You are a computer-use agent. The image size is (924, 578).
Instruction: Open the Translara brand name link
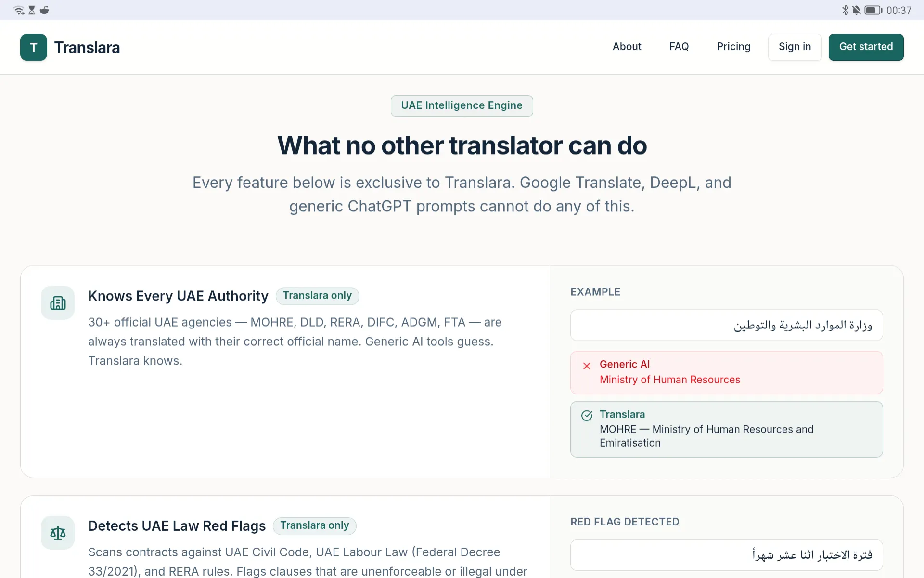pos(87,47)
